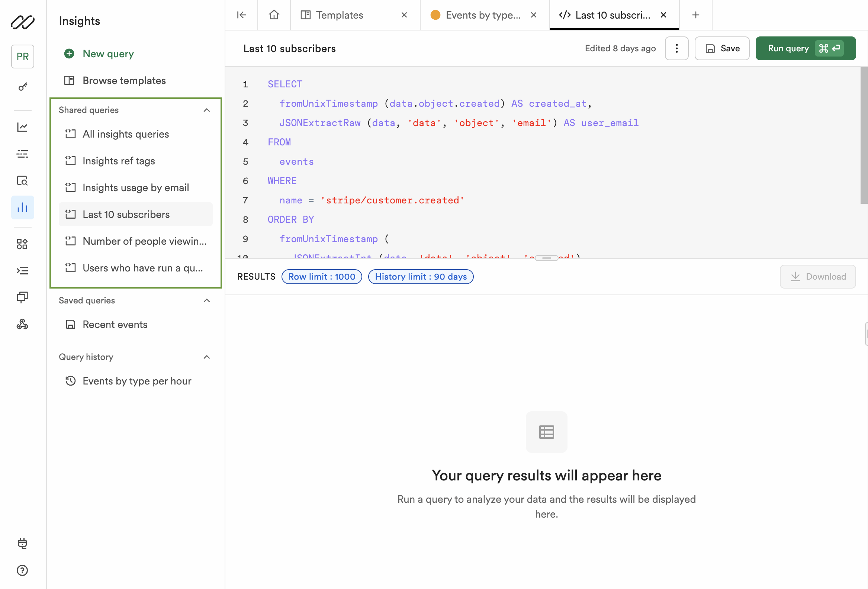Open the magnifier search icon in sidebar
The width and height of the screenshot is (868, 589).
pos(22,181)
